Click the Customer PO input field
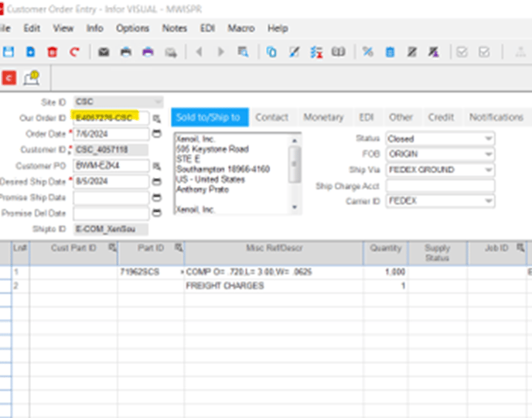532x418 pixels. coord(111,166)
